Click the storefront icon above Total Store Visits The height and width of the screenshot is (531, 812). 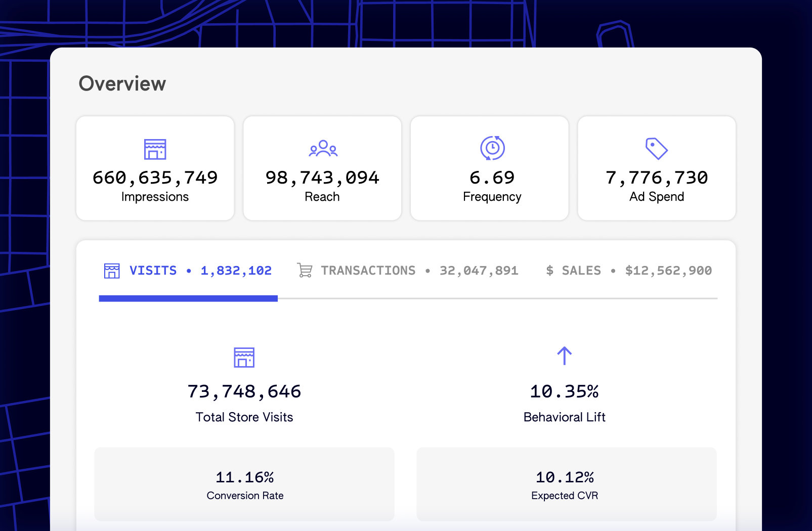tap(244, 357)
